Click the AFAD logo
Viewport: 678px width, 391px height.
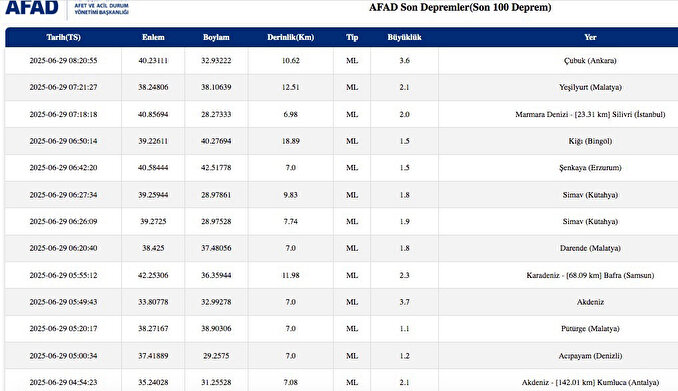32,7
